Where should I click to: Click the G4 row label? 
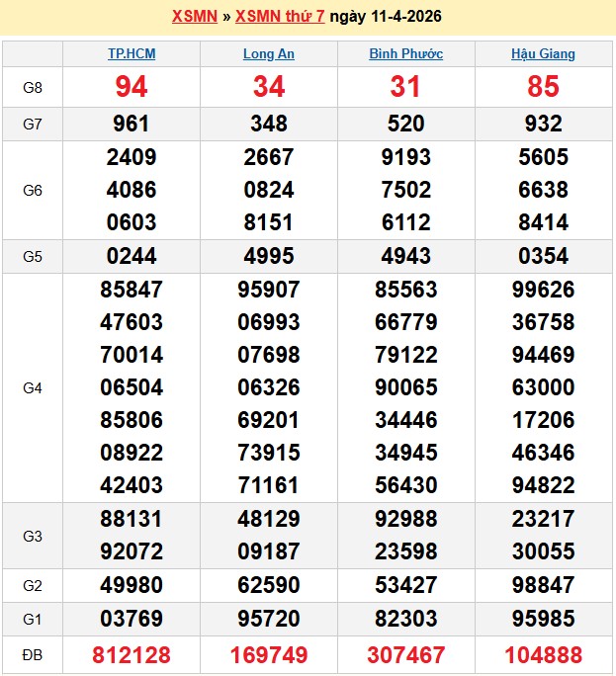tap(33, 387)
